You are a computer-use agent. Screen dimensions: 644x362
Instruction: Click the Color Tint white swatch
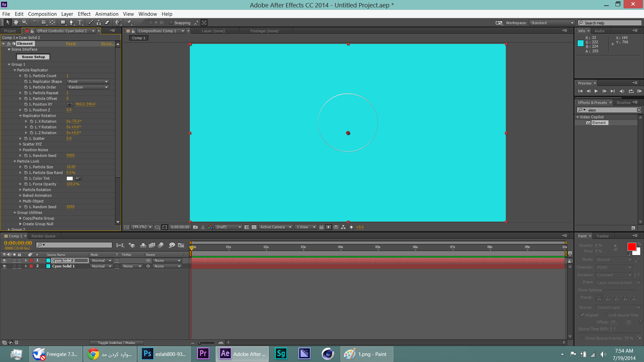(x=69, y=178)
